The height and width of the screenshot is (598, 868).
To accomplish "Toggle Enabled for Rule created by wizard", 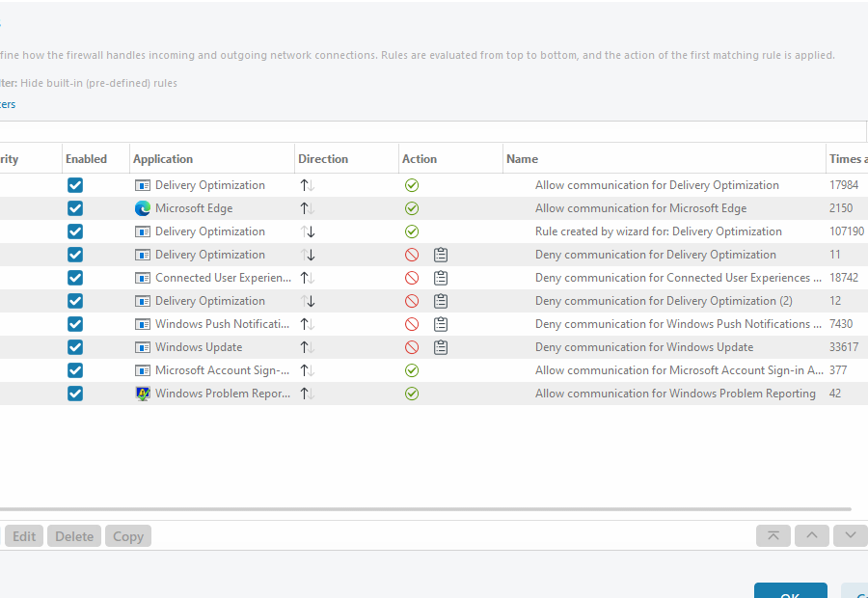I will [x=75, y=231].
